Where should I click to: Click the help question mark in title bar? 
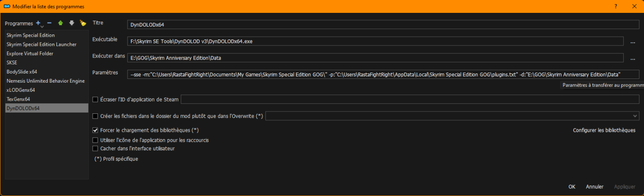point(615,6)
